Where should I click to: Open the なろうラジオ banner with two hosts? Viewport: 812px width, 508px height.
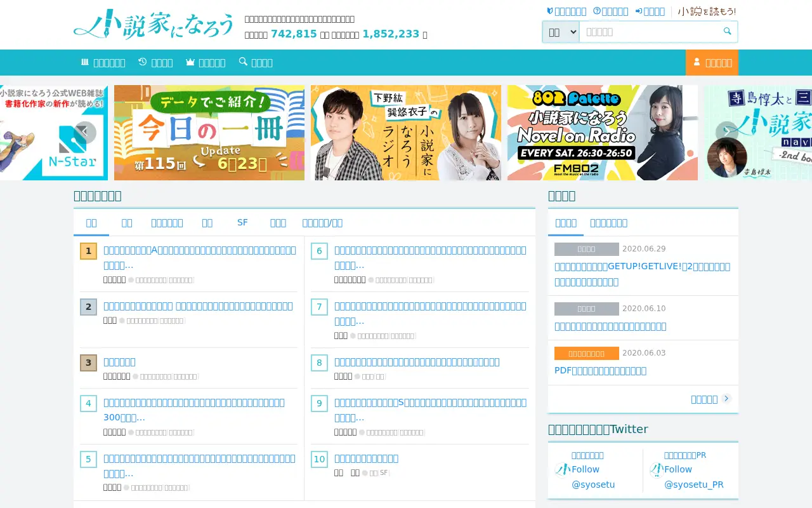406,133
